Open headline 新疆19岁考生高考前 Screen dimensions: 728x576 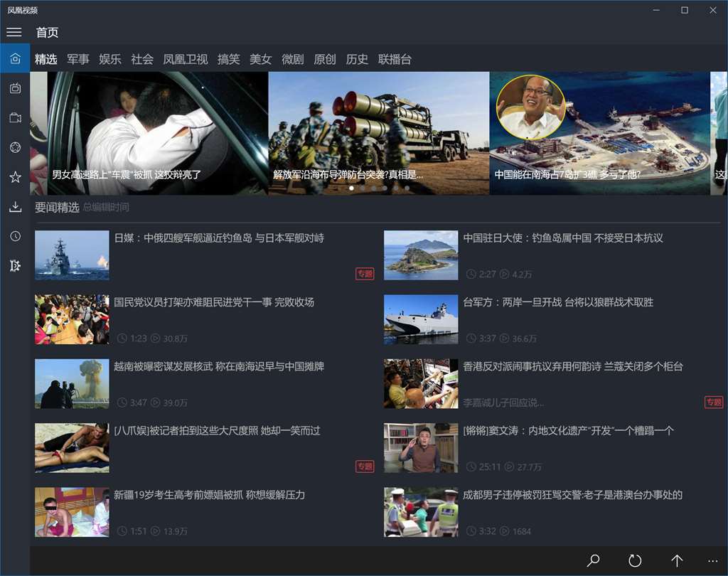(x=210, y=495)
